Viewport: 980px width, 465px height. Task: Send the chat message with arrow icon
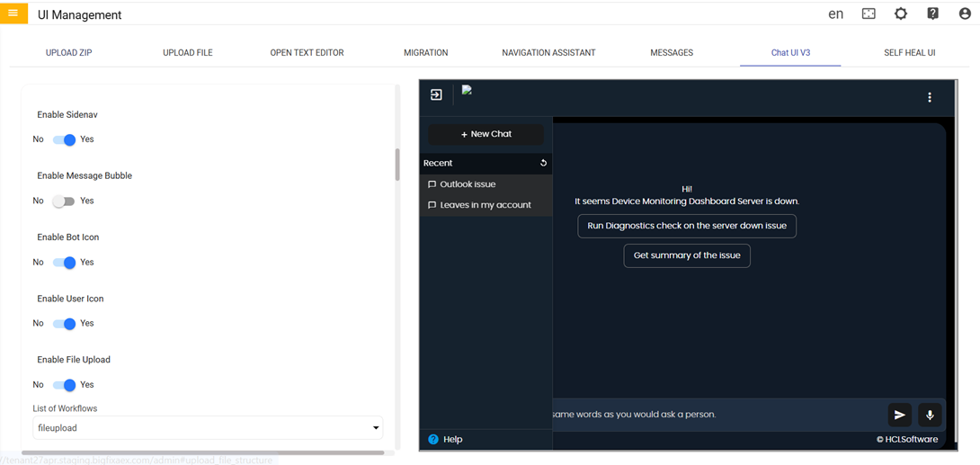coord(899,415)
